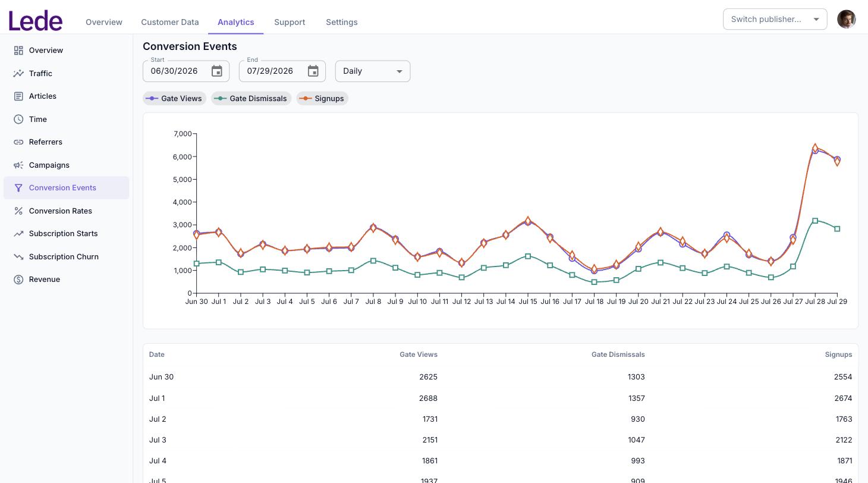Open Subscription Churn in the sidebar
Viewport: 868px width, 483px height.
67,257
